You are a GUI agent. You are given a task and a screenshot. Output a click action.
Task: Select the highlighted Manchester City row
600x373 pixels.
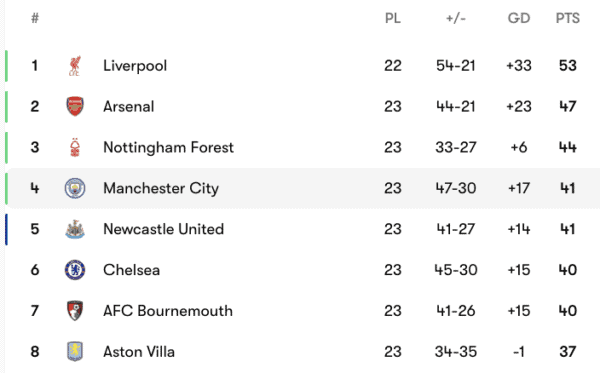pyautogui.click(x=302, y=188)
